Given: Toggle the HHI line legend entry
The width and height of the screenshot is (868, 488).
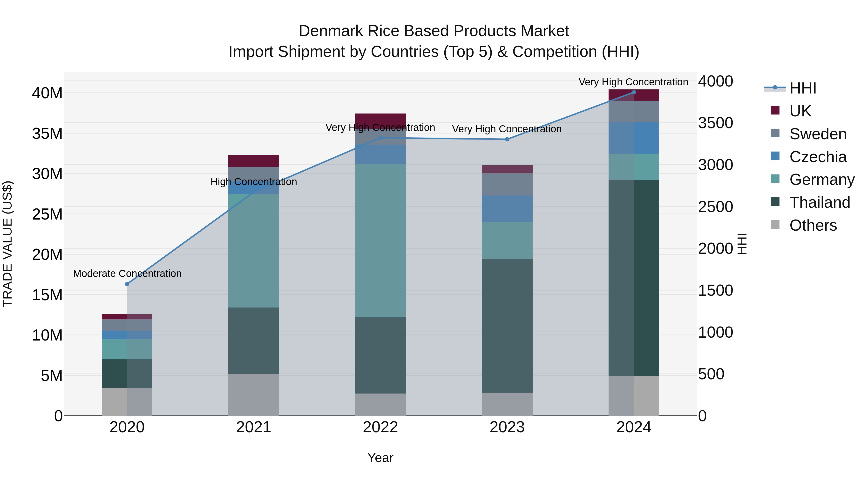Looking at the screenshot, I should [791, 88].
